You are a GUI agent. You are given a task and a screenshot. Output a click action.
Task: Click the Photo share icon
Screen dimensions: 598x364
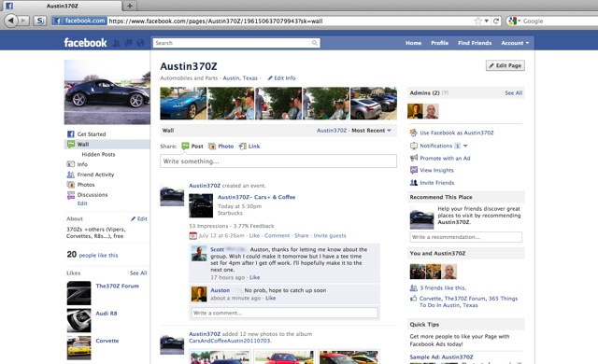click(x=212, y=147)
